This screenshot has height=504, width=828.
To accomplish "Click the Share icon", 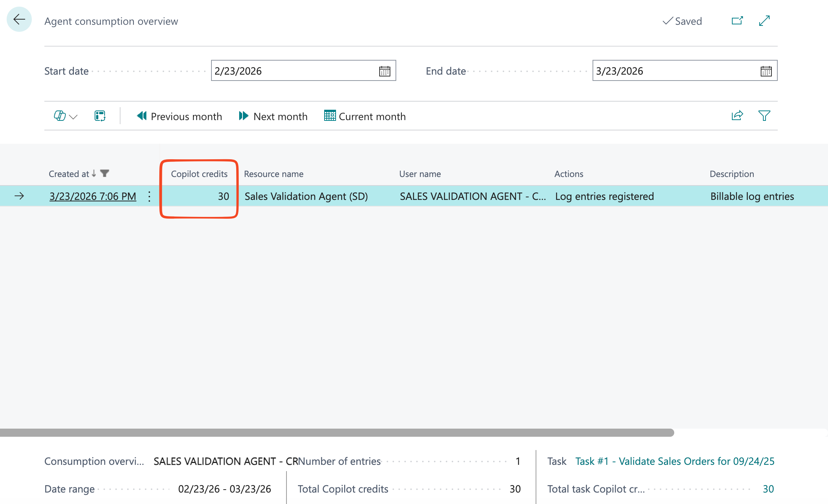I will pos(737,116).
